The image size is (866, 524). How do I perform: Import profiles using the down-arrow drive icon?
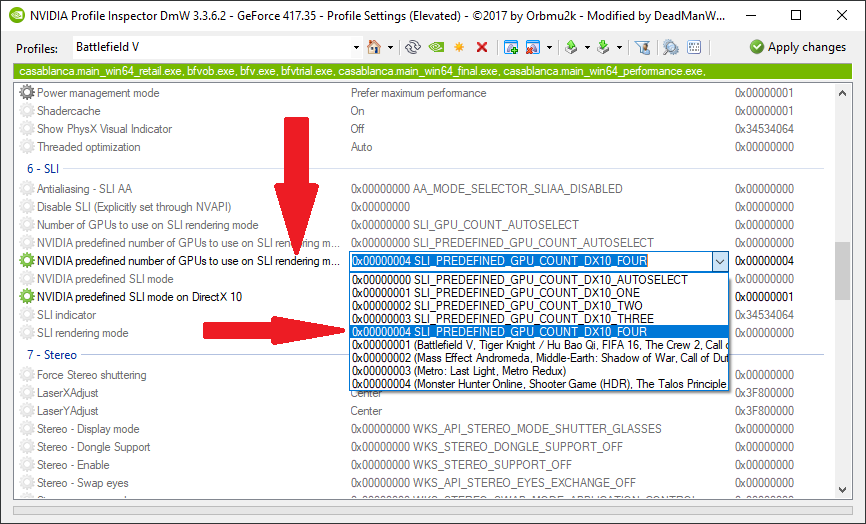coord(604,47)
